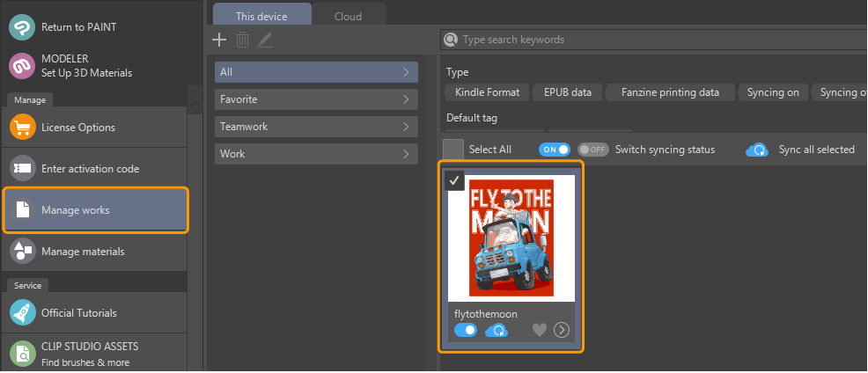Click Sync all selected cloud icon
This screenshot has width=868, height=373.
point(757,150)
